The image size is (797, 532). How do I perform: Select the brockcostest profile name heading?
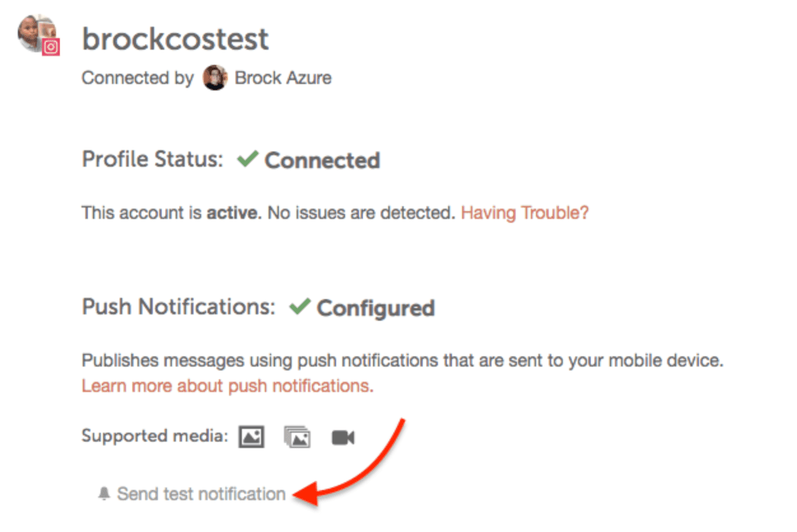tap(176, 39)
